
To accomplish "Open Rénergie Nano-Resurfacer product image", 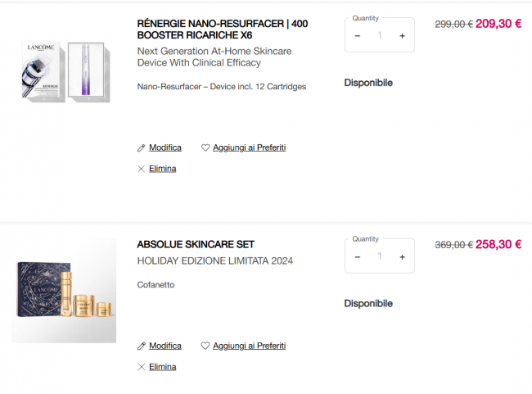I will (x=64, y=71).
